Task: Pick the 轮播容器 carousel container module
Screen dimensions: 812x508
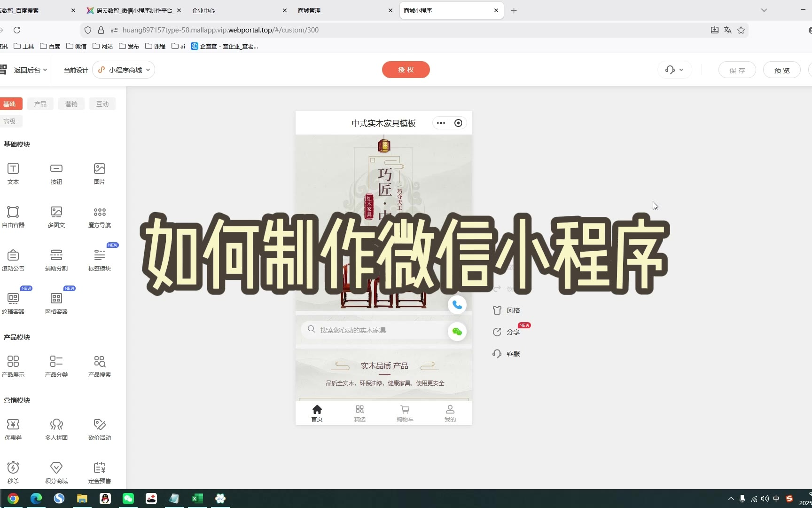Action: (x=13, y=299)
